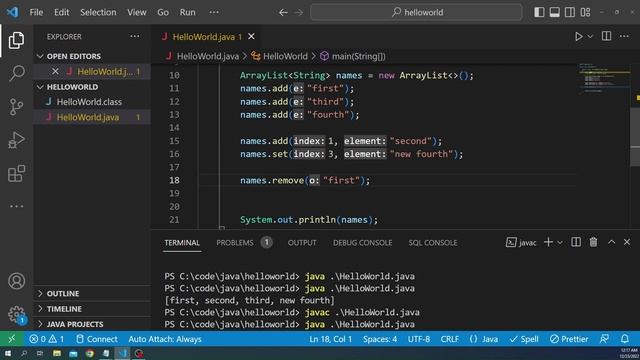Screen dimensions: 640x360
Task: Go to line via Ln 18, Col 1
Action: [x=330, y=339]
